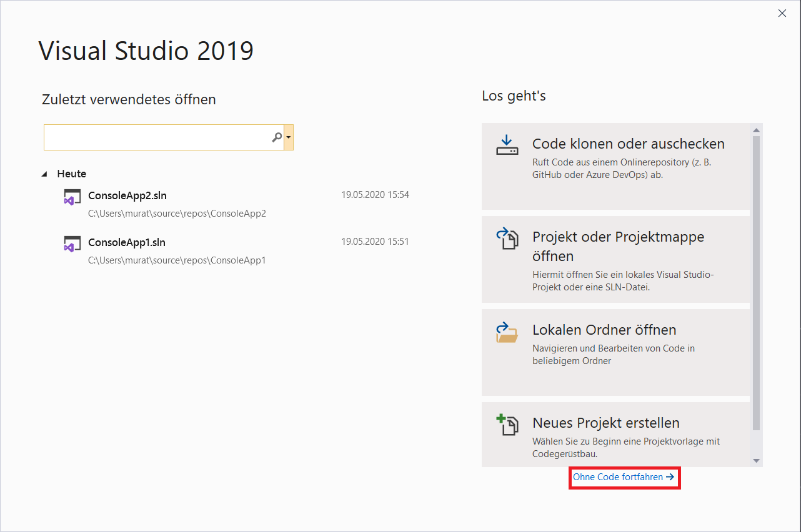Click the open project document icon
The height and width of the screenshot is (532, 801).
click(507, 238)
